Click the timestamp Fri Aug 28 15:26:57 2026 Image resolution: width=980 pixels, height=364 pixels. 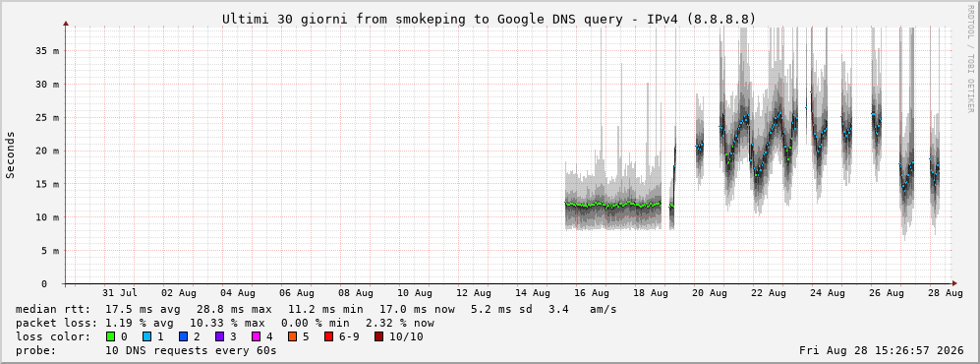[882, 350]
